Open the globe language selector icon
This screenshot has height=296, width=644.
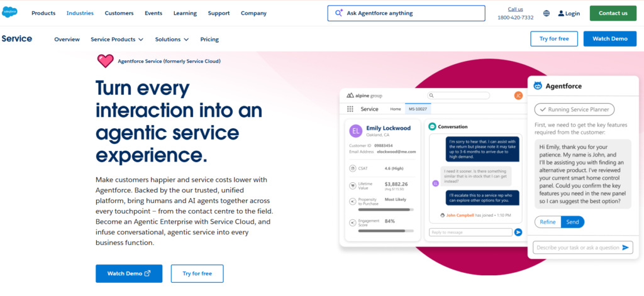[x=547, y=13]
